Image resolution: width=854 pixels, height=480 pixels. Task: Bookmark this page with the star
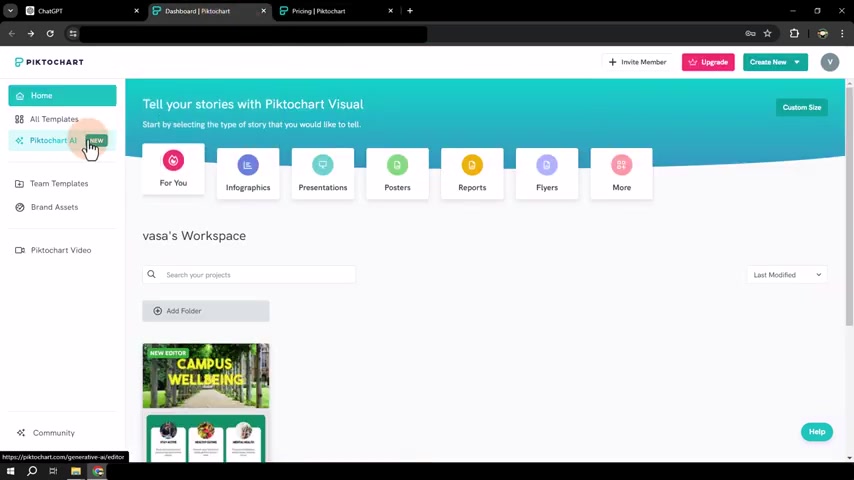(x=767, y=34)
